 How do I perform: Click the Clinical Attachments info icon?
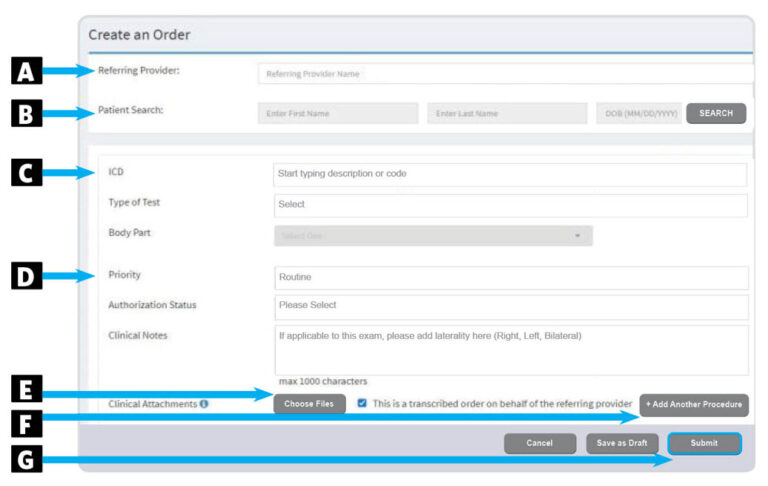(204, 404)
